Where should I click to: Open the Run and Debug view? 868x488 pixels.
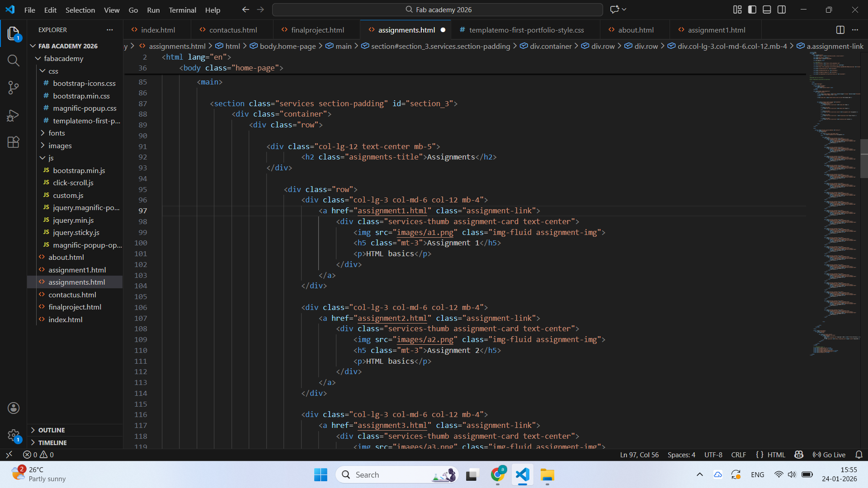point(14,115)
